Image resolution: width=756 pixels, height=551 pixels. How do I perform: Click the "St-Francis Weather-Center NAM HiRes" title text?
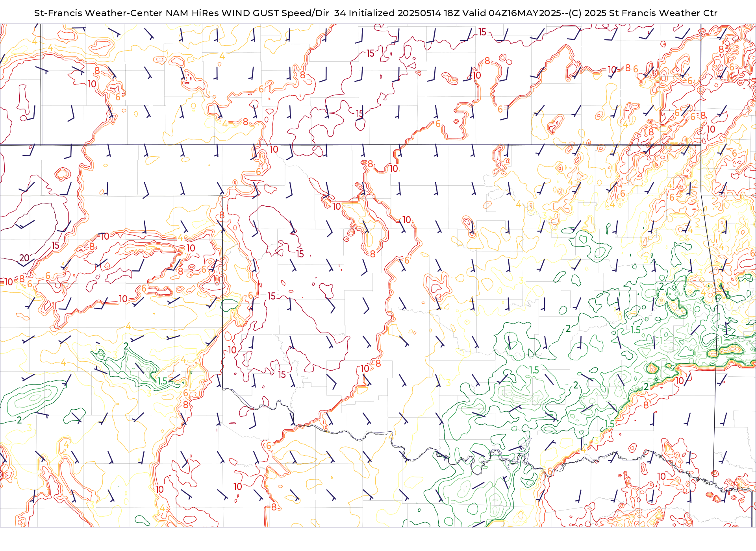click(x=127, y=13)
